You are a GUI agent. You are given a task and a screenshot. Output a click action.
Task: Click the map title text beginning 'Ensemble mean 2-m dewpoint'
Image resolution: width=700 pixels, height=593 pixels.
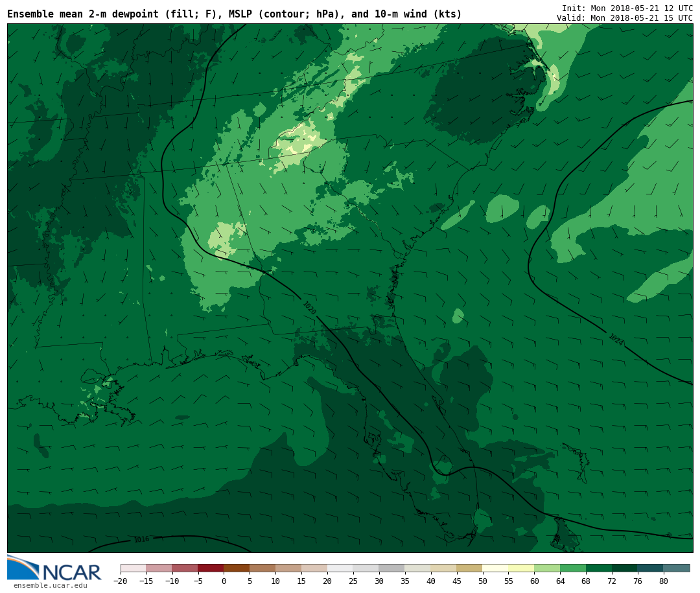(235, 14)
